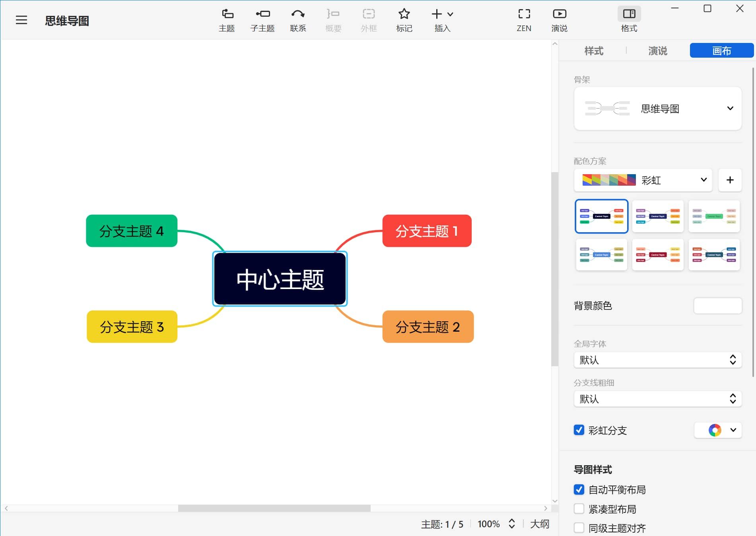The width and height of the screenshot is (756, 536).
Task: Expand the 彩虹 color scheme dropdown
Action: [x=703, y=180]
